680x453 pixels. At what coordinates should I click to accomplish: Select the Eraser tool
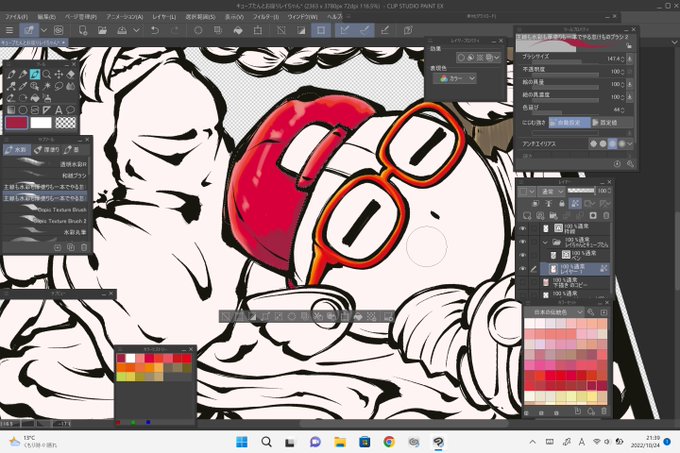point(70,74)
